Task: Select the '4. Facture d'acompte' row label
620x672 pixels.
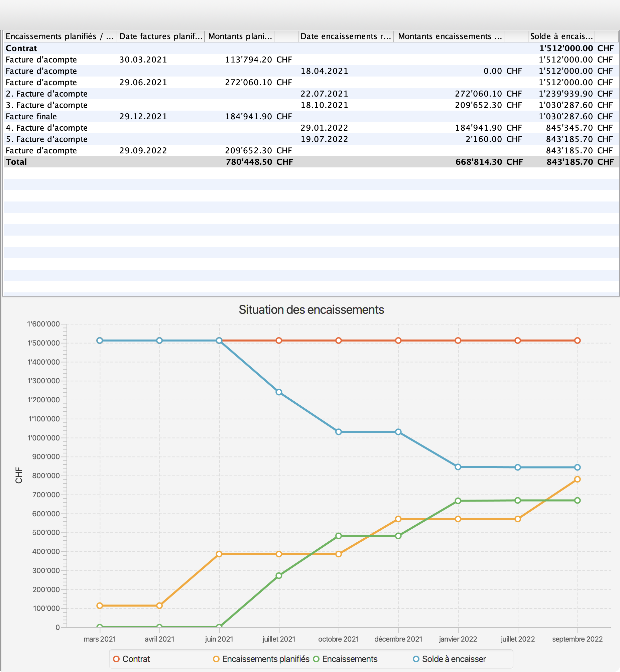Action: point(47,128)
